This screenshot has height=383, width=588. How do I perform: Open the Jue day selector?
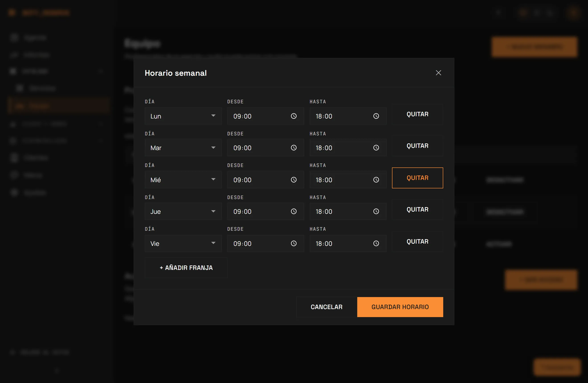(x=183, y=211)
